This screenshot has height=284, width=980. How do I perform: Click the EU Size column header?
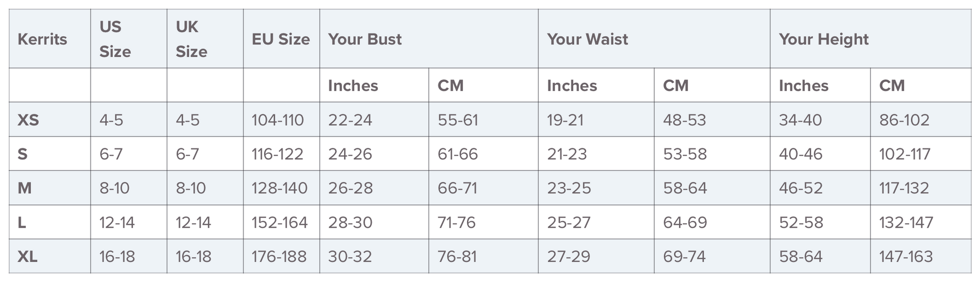(281, 39)
